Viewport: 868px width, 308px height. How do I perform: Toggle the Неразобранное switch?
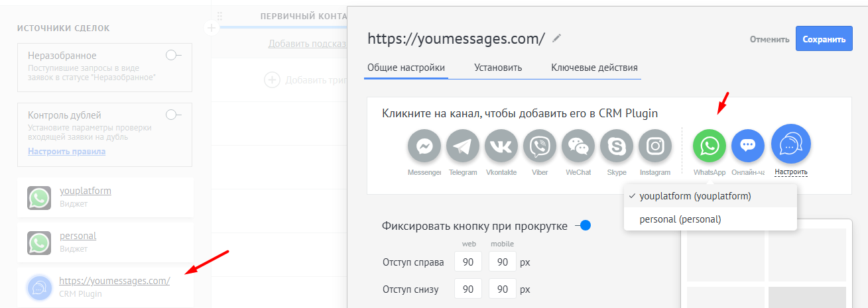[173, 56]
